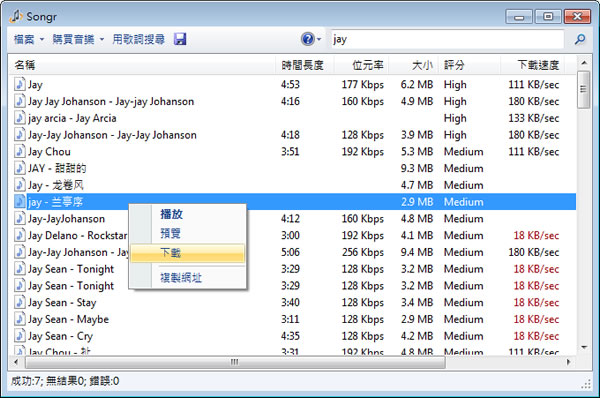Click file icon of selected jay - 兰亭序 row

[x=20, y=202]
